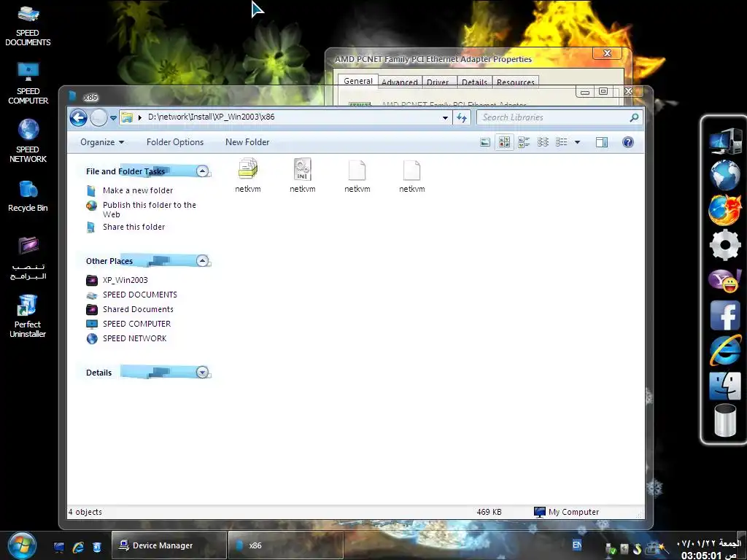
Task: Open the Organize menu
Action: pos(102,142)
